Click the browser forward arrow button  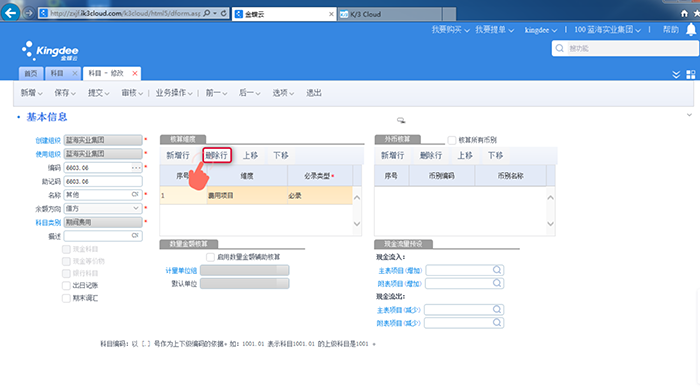[x=29, y=13]
